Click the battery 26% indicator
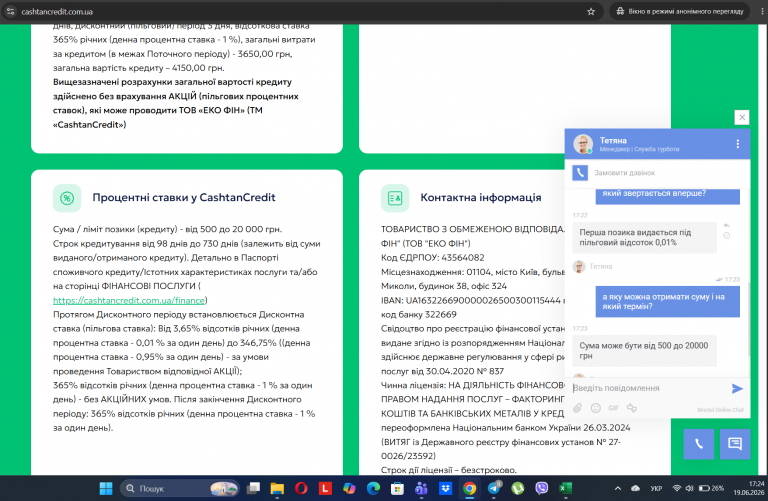Viewport: 768px width, 501px height. click(x=711, y=488)
